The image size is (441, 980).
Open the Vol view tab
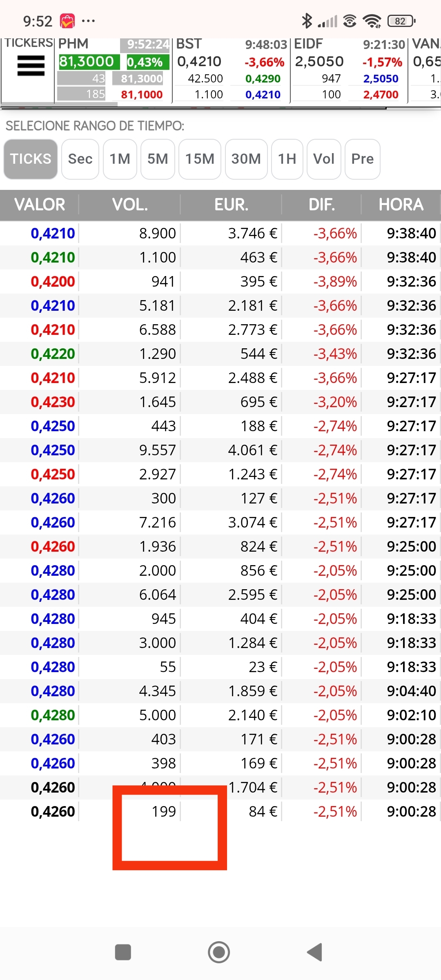pos(324,159)
